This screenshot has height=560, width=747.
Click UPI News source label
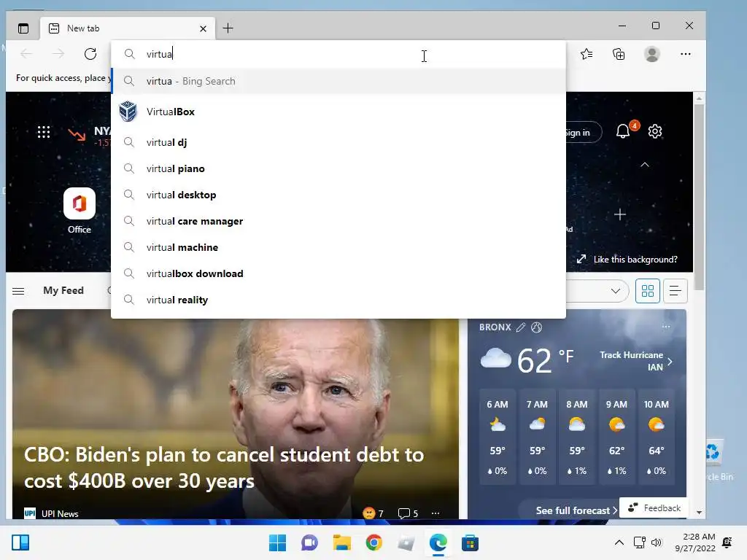60,514
